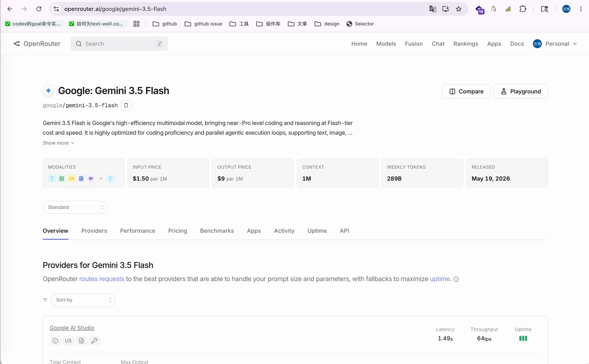This screenshot has height=364, width=589.
Task: Open the extension showing badge 19
Action: pyautogui.click(x=480, y=10)
